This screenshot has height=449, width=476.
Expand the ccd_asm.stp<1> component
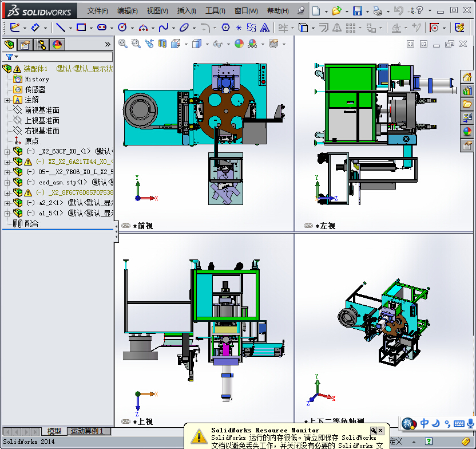coord(7,183)
